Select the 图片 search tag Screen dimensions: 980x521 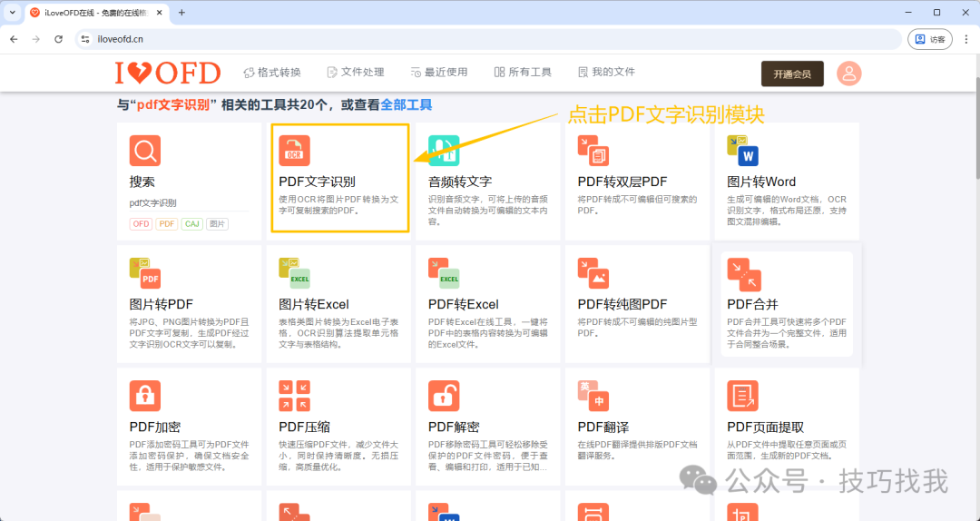pos(217,224)
